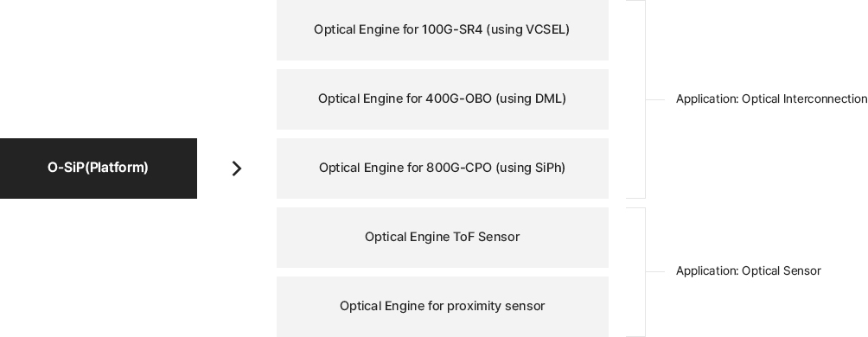Click the Optical Engine ToF Sensor box
This screenshot has width=868, height=337.
click(x=443, y=238)
